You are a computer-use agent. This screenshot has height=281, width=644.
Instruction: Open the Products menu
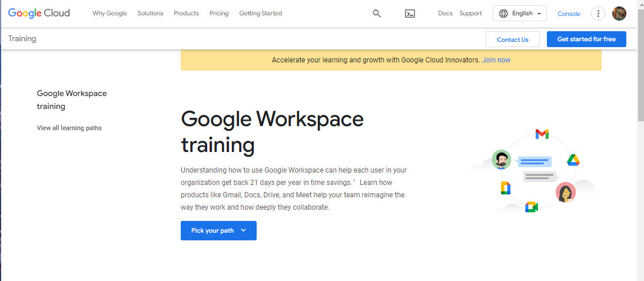tap(186, 13)
